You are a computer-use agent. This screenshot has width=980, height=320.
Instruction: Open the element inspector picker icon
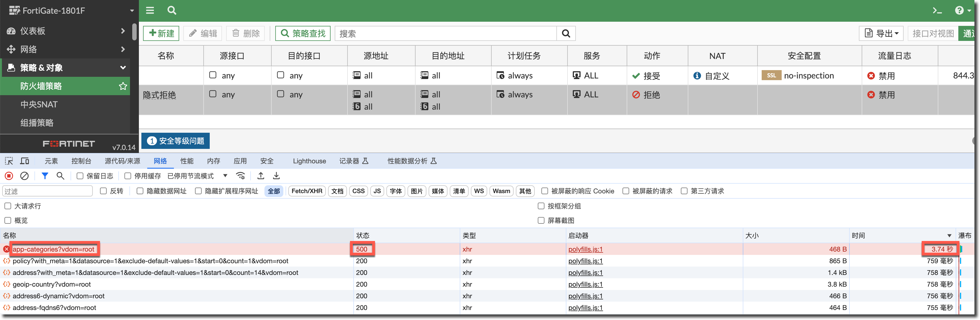(x=9, y=161)
